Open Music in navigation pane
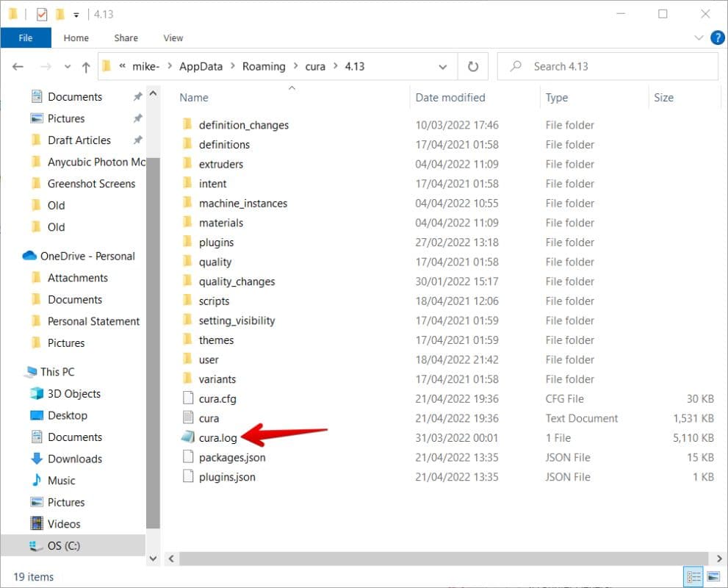The image size is (728, 588). tap(61, 481)
